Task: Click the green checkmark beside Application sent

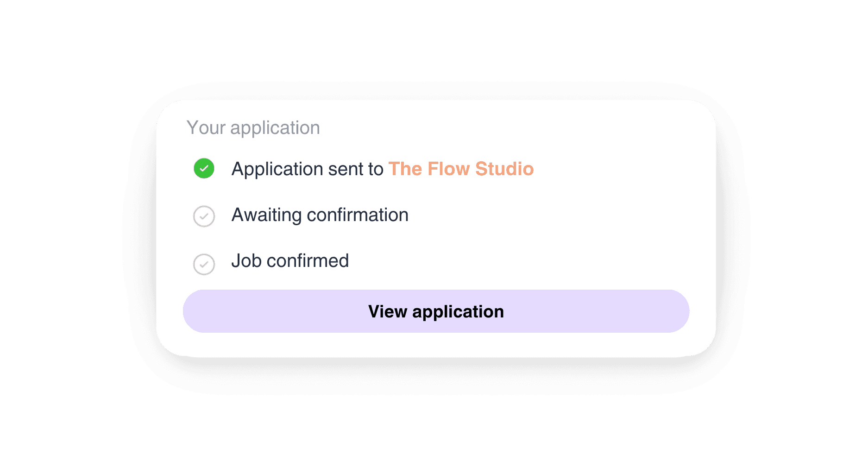Action: pos(204,168)
